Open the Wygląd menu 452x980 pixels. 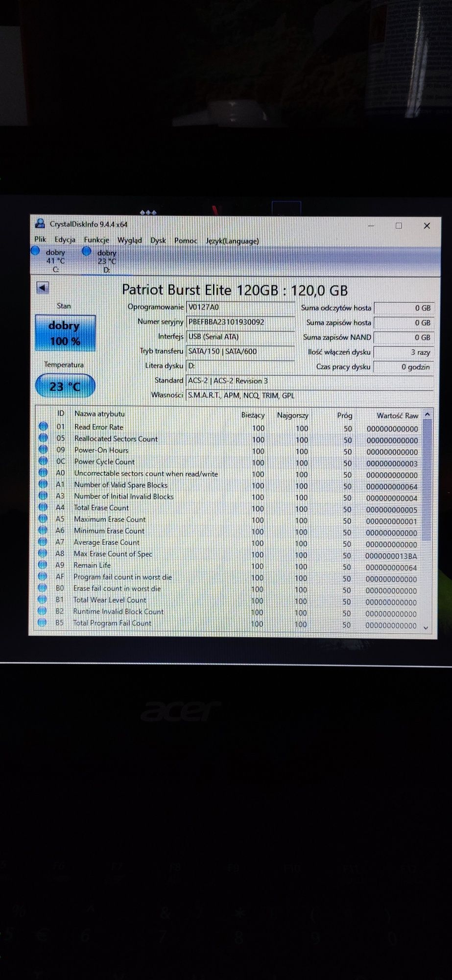coord(130,240)
